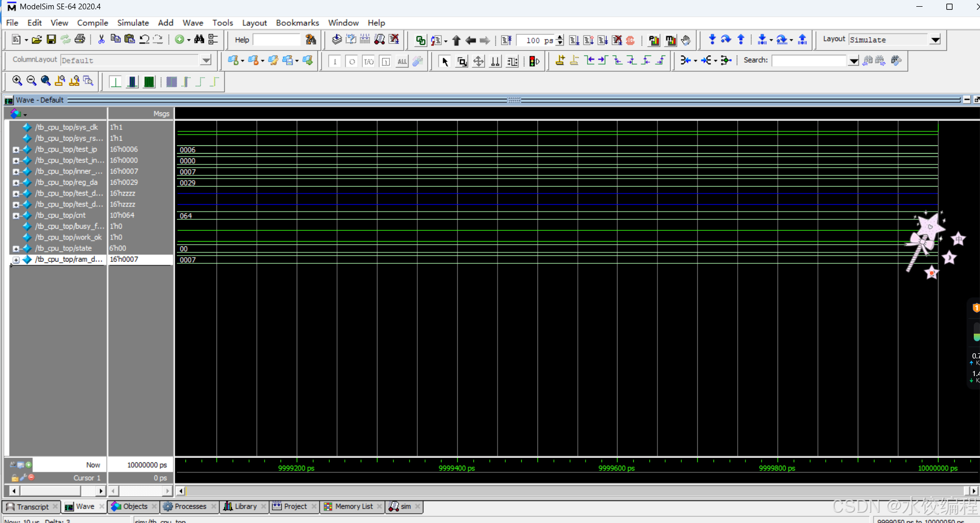This screenshot has height=523, width=980.
Task: Open the Add (green plus) dropdown arrow
Action: (189, 40)
